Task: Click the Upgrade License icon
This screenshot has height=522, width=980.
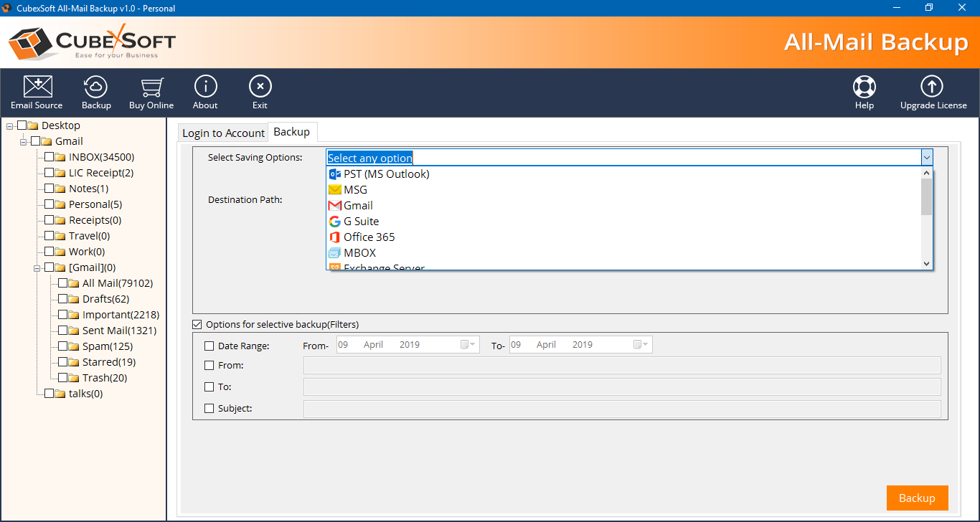Action: (933, 87)
